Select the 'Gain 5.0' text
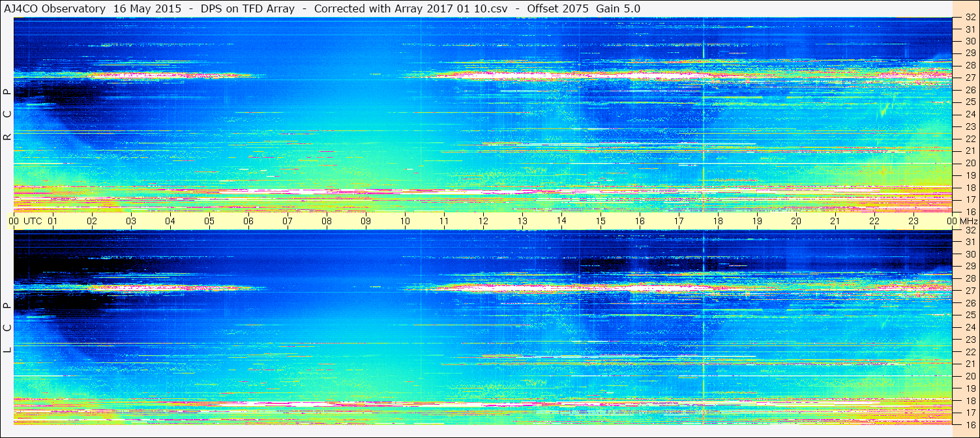980x438 pixels. pos(618,8)
